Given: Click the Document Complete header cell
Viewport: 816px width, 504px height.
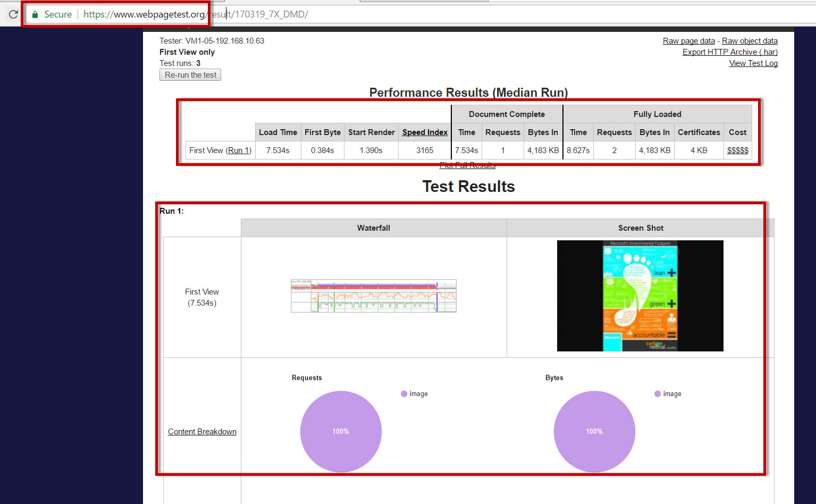Looking at the screenshot, I should (x=507, y=114).
